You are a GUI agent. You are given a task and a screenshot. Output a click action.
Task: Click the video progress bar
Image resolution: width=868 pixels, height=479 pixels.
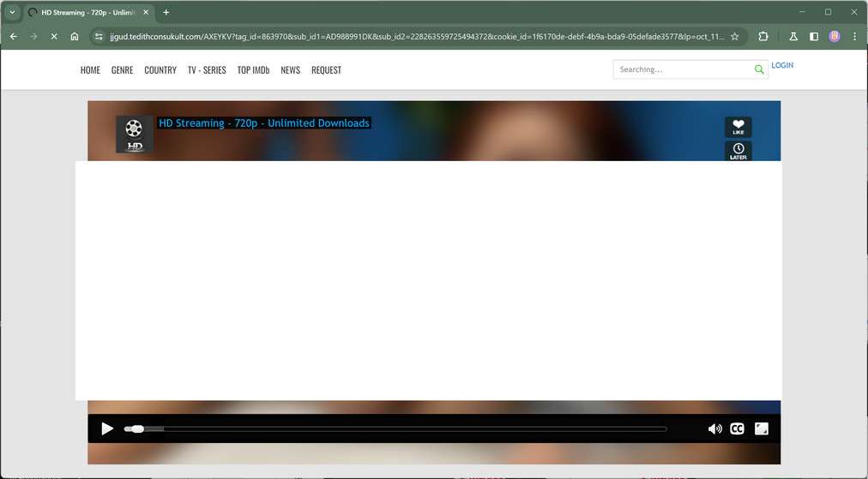click(x=395, y=428)
